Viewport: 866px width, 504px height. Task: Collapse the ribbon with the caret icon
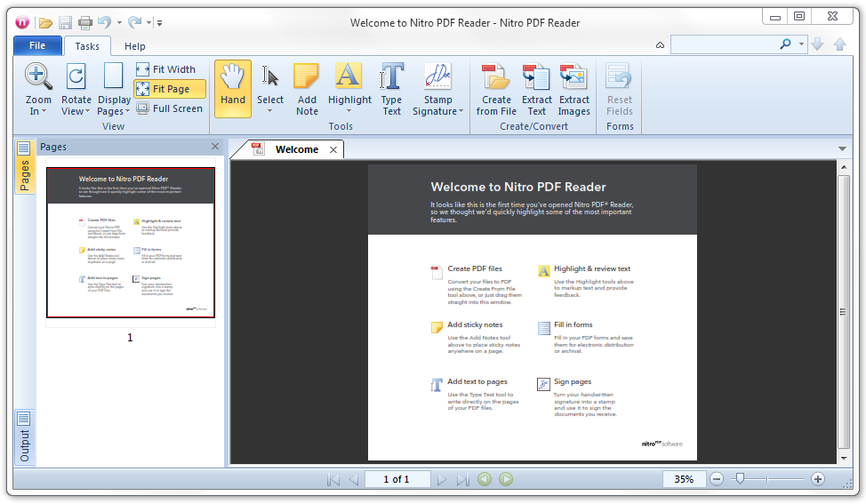coord(660,45)
